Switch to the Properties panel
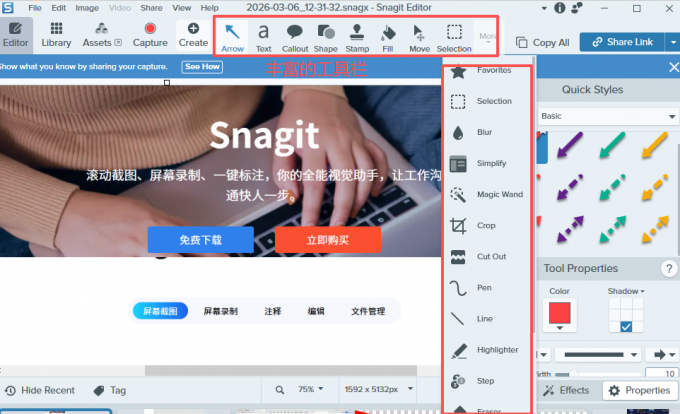The width and height of the screenshot is (680, 414). pyautogui.click(x=640, y=391)
